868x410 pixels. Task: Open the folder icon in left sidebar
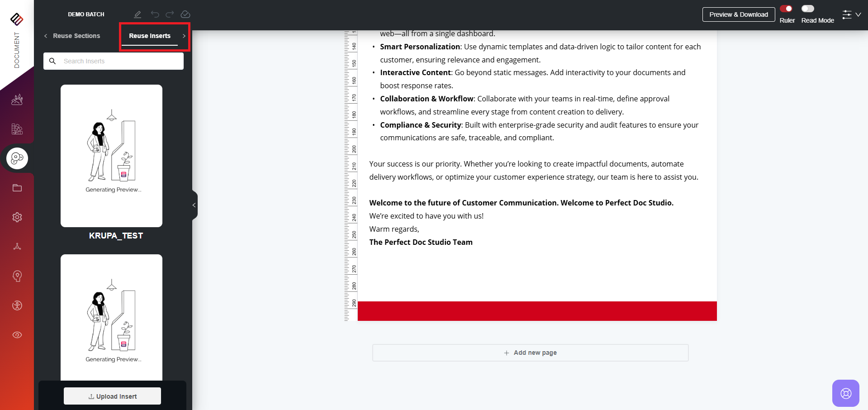point(17,188)
